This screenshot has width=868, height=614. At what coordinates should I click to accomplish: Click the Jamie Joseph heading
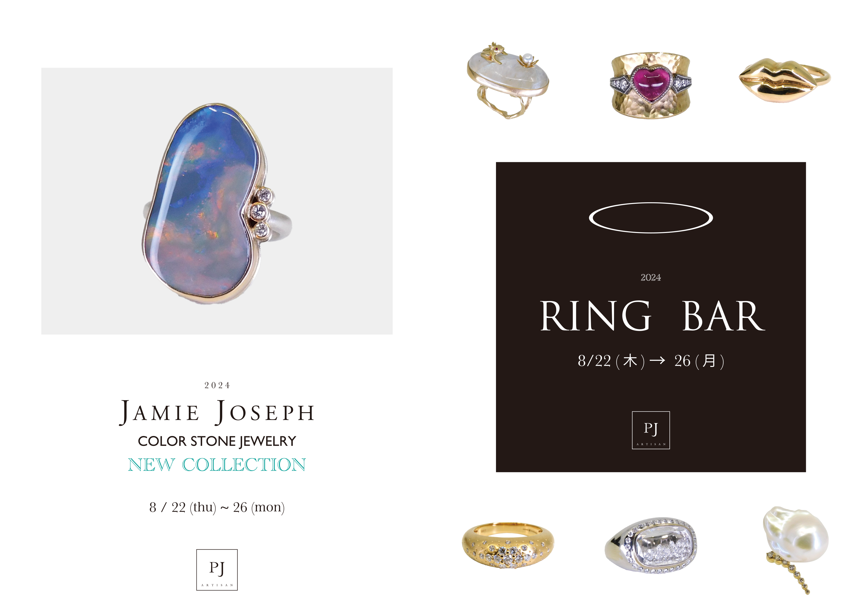[x=217, y=412]
